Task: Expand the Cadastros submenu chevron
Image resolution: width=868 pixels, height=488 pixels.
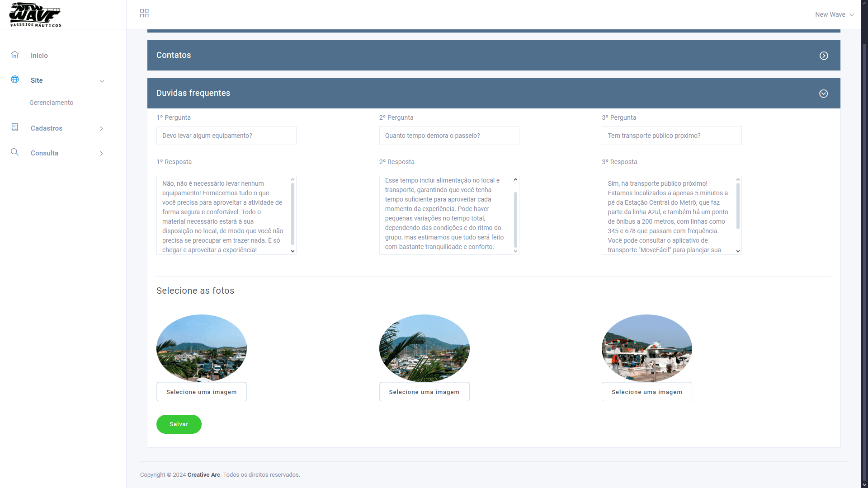Action: pos(101,129)
